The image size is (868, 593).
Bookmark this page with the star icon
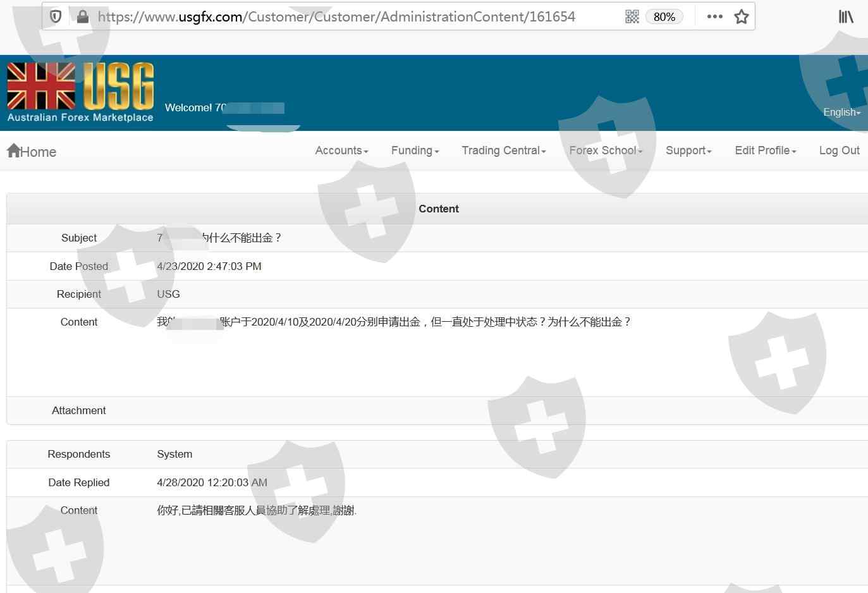741,16
